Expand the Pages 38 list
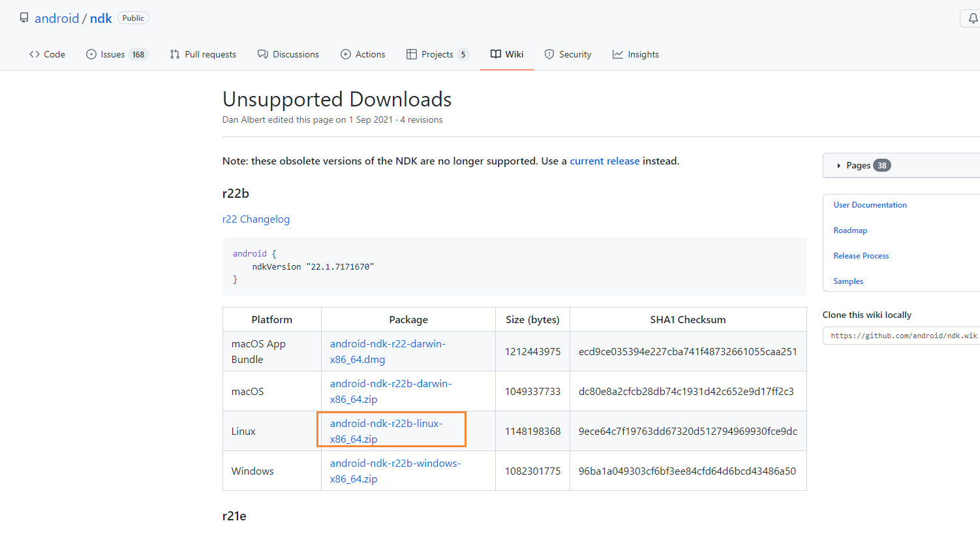The image size is (980, 536). 901,165
